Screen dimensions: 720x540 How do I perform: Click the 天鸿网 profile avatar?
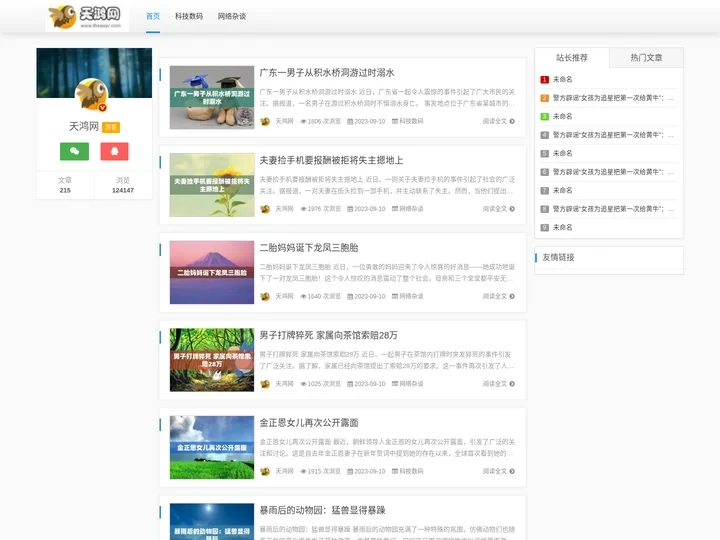click(x=92, y=94)
